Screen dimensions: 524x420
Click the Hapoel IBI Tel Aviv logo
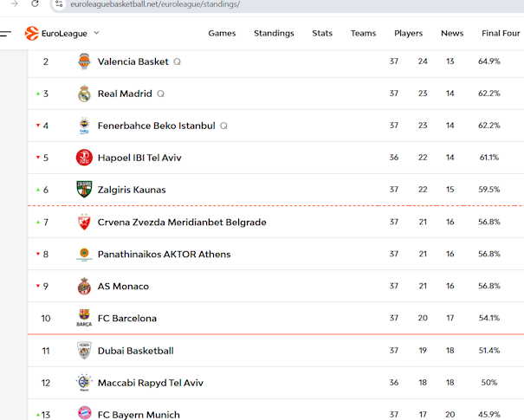click(x=84, y=158)
